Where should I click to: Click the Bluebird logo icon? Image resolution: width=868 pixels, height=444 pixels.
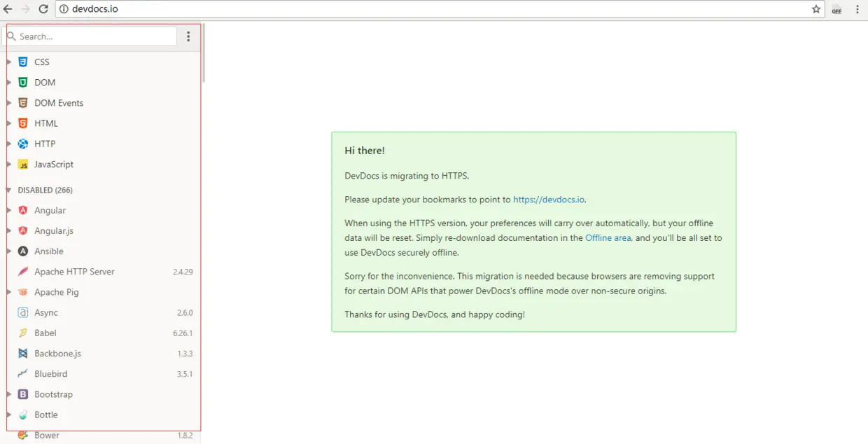[23, 374]
